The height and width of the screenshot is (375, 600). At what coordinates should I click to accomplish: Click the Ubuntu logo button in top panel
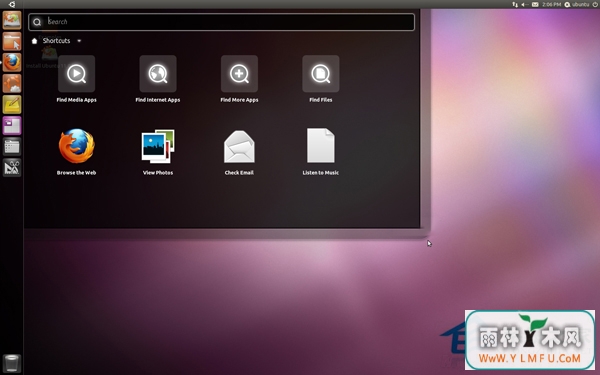click(x=11, y=5)
